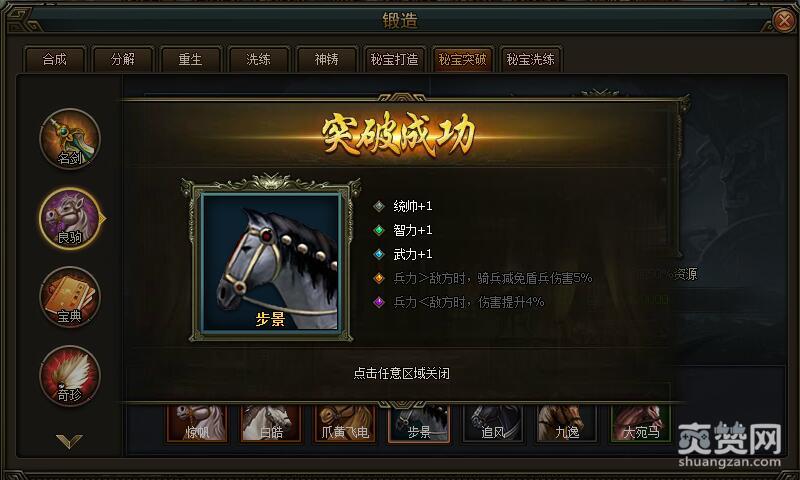Choose the 白皓 horse thumbnail
This screenshot has height=480, width=800.
click(271, 423)
